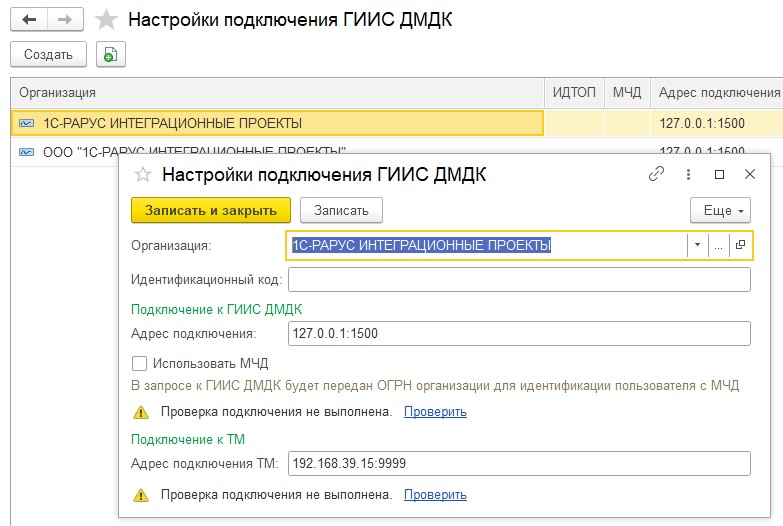The width and height of the screenshot is (783, 526).
Task: Click Проверить link for ГИИС ДМДК connection
Action: pos(435,412)
